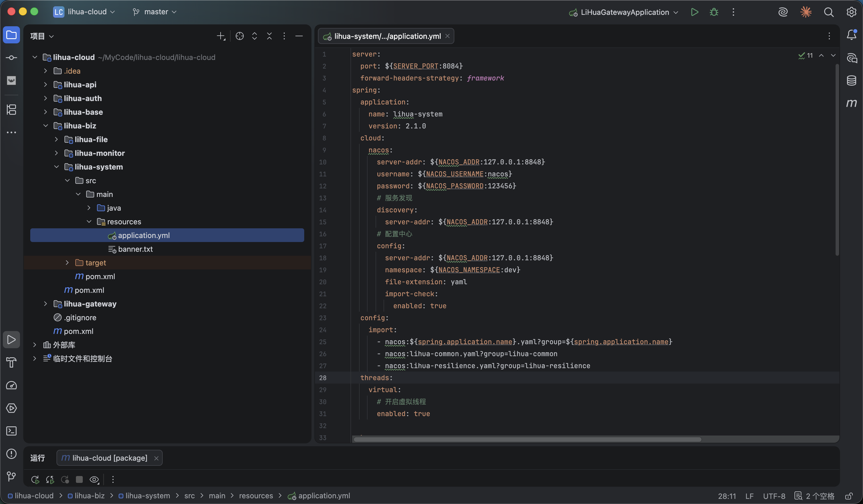Go to next highlighted problem arrow
This screenshot has height=504, width=863.
[833, 55]
